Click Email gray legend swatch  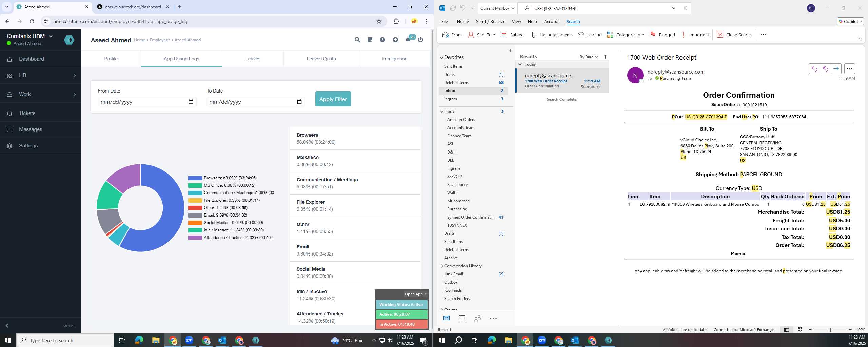(195, 215)
